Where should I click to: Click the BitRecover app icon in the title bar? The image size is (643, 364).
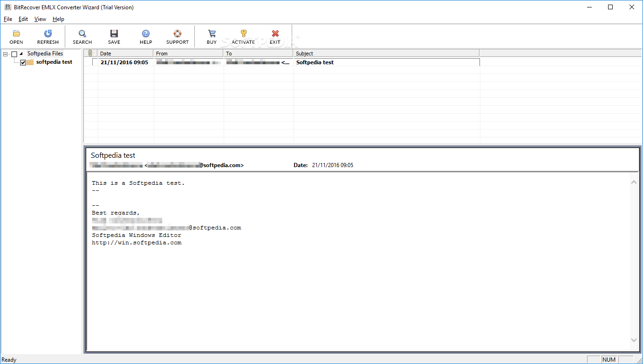(7, 7)
